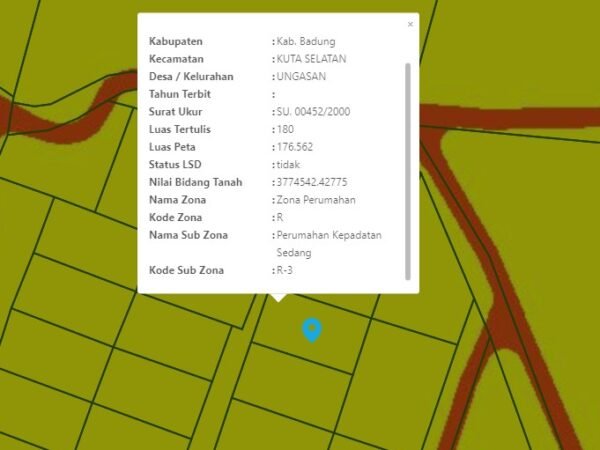Click the Zona Perumahan zone name

click(316, 200)
